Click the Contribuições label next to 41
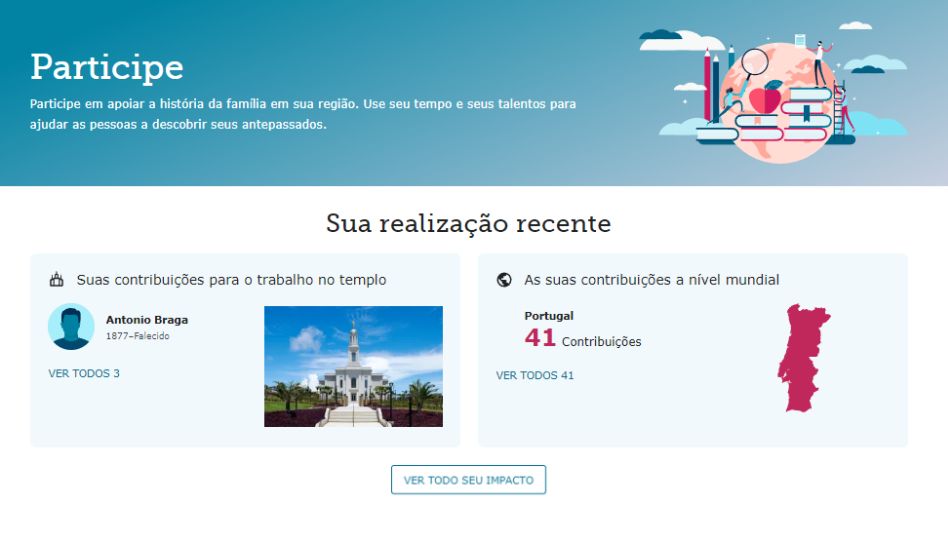Viewport: 948px width, 542px height. (x=602, y=342)
